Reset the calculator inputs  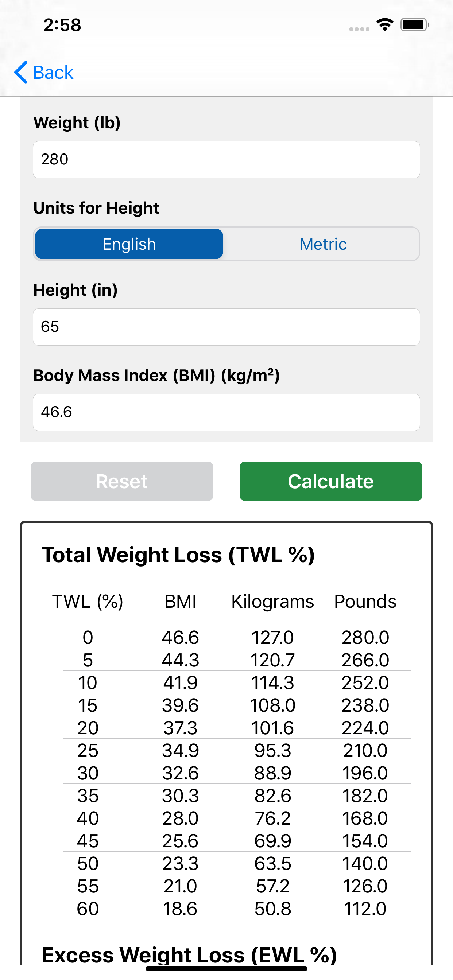(121, 481)
